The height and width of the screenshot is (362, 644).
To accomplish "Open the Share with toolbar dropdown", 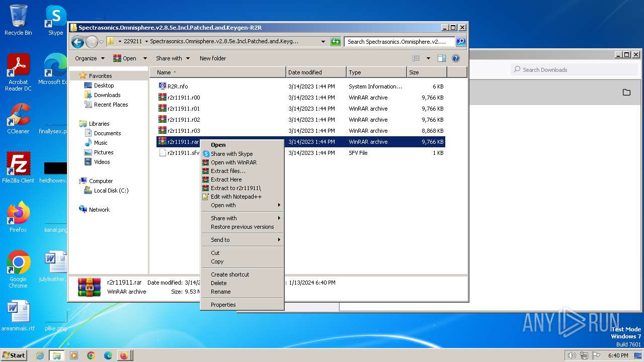I will tap(173, 58).
